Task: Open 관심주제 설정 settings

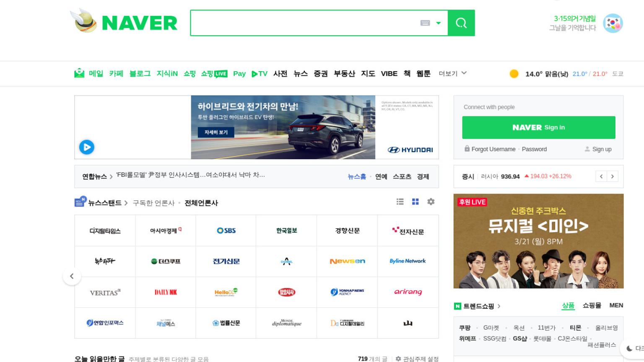Action: click(417, 359)
